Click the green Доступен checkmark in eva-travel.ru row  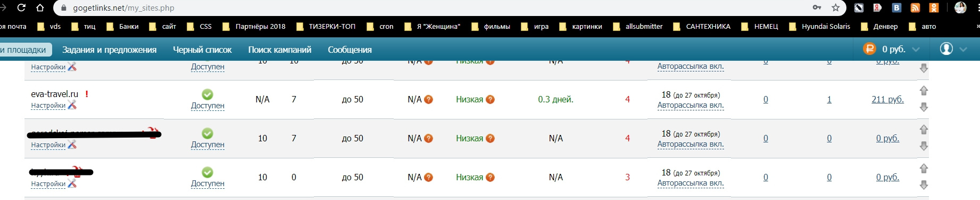click(207, 94)
